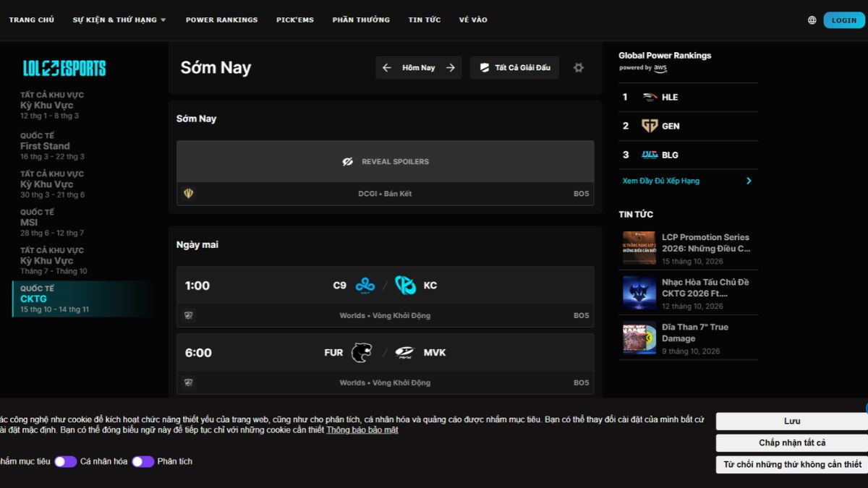The width and height of the screenshot is (868, 488).
Task: Open the language globe icon
Action: 812,20
